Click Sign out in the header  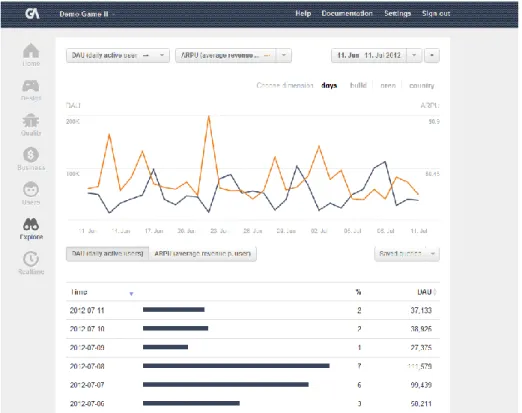(436, 13)
